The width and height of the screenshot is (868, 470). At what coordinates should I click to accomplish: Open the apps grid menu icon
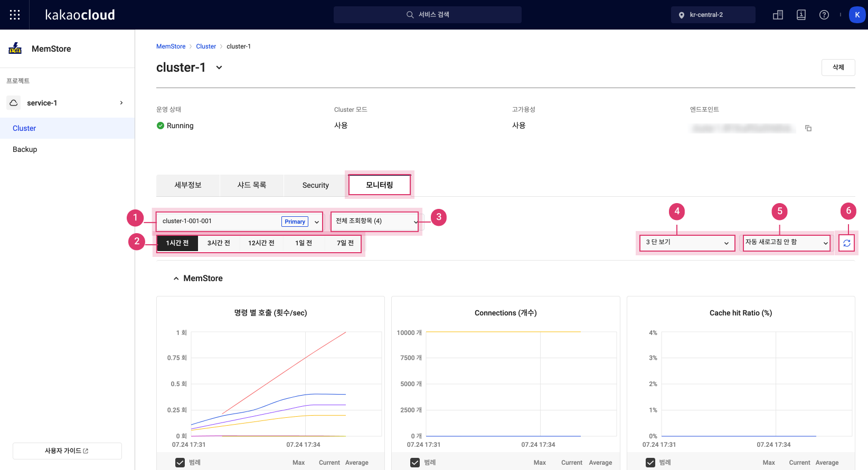tap(15, 15)
